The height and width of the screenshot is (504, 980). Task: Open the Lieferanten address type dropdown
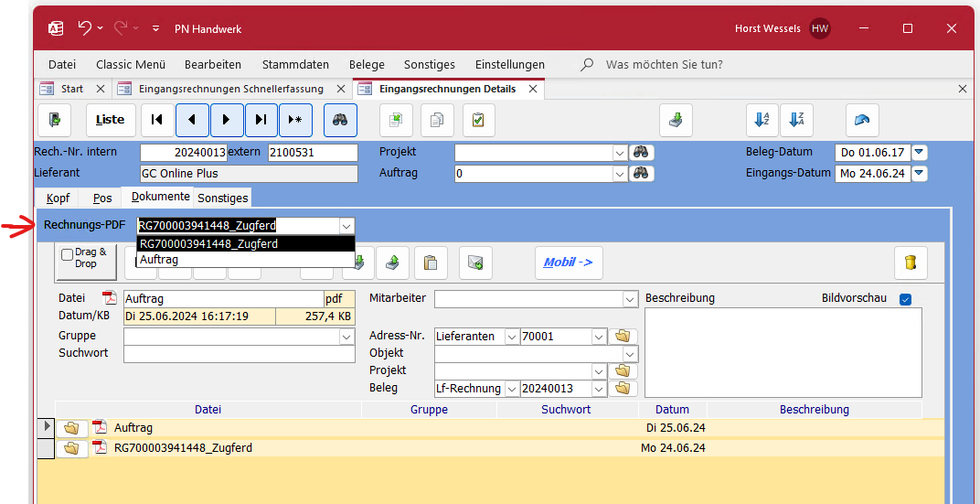(x=511, y=337)
